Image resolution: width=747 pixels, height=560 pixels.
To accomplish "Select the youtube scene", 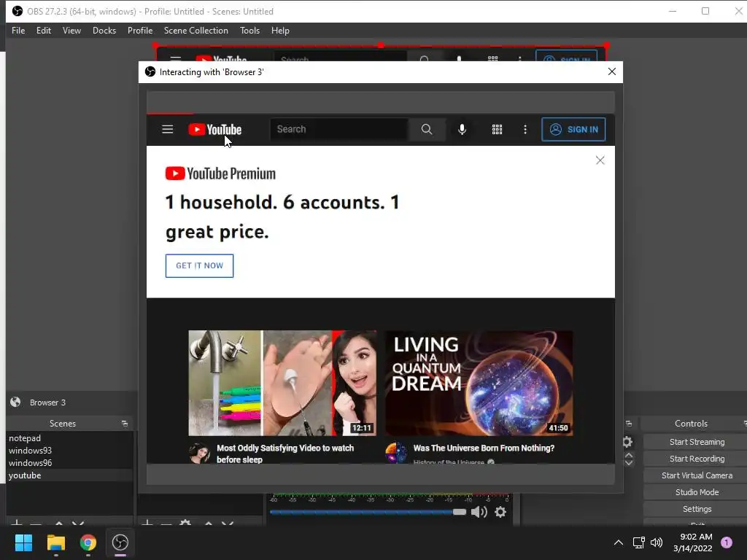I will coord(69,475).
